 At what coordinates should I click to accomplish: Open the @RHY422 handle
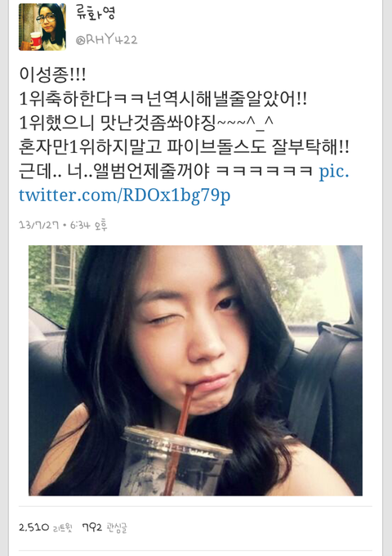pos(107,39)
